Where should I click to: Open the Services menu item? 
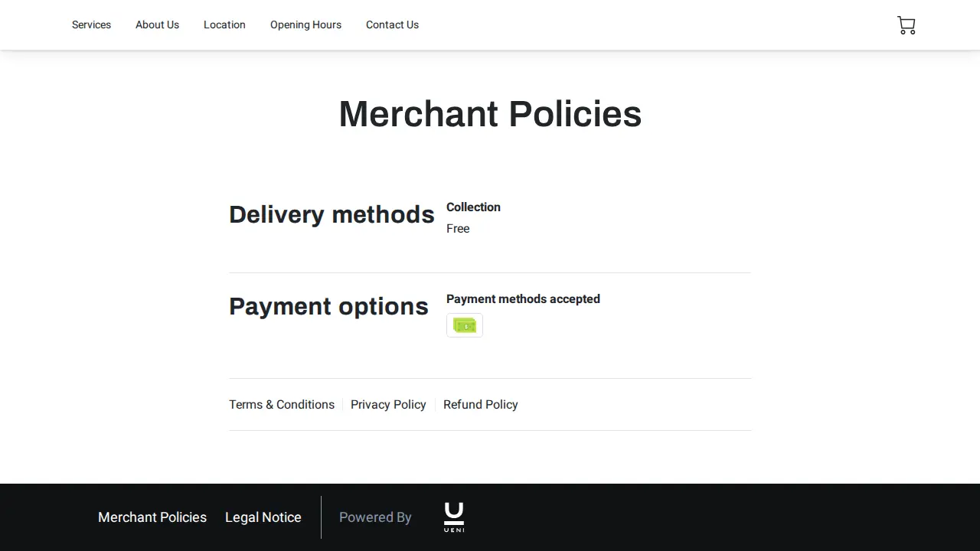pyautogui.click(x=91, y=24)
